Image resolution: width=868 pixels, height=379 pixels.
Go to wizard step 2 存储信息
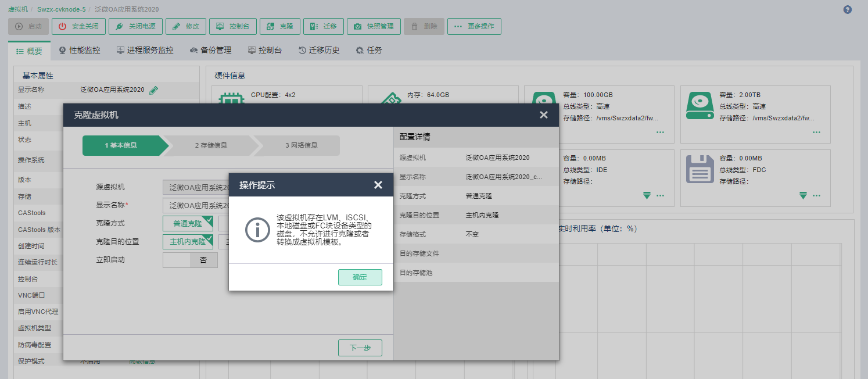point(211,145)
